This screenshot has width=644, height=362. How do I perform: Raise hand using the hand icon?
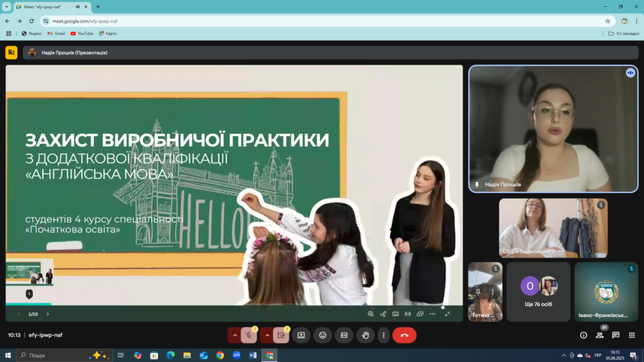[365, 336]
